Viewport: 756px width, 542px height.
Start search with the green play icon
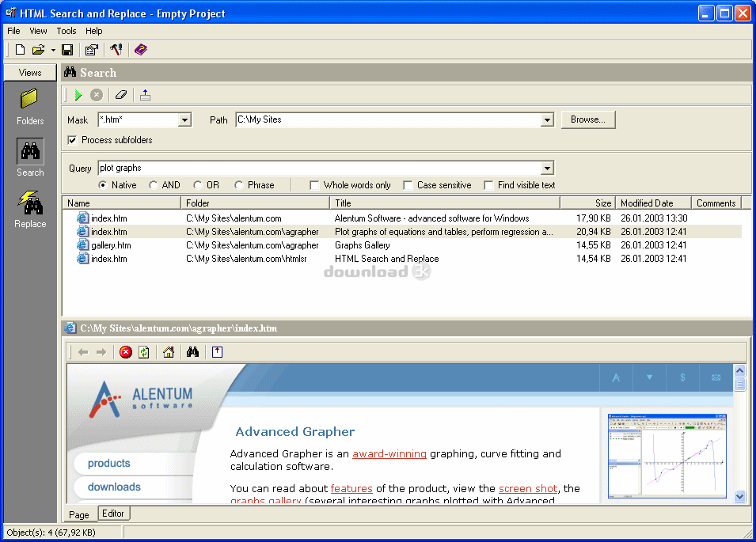tap(78, 95)
